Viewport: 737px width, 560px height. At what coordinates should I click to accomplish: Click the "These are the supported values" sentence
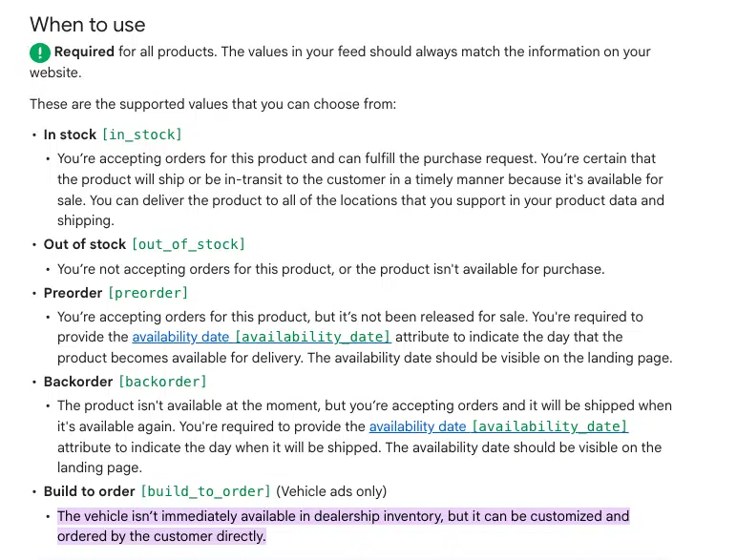pos(212,103)
